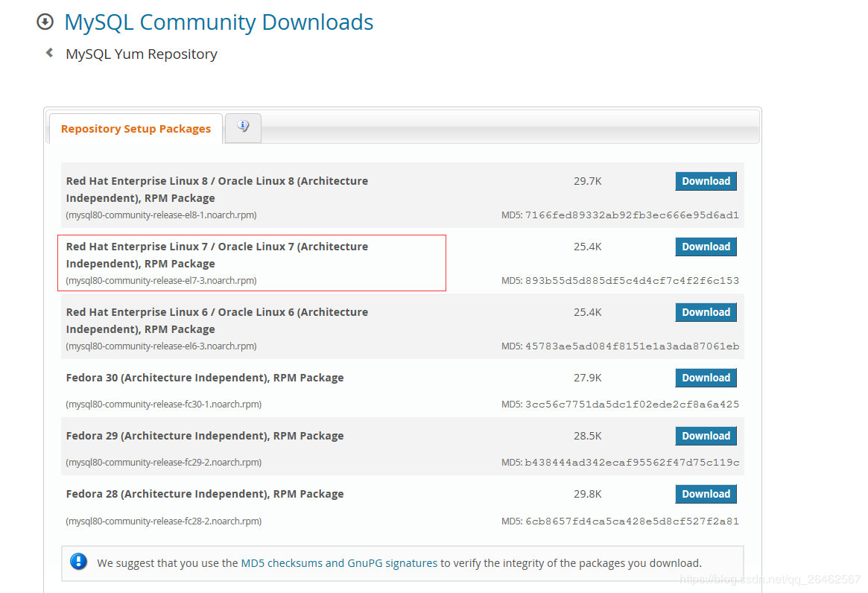This screenshot has width=868, height=593.
Task: Open the info icon tab
Action: (x=243, y=127)
